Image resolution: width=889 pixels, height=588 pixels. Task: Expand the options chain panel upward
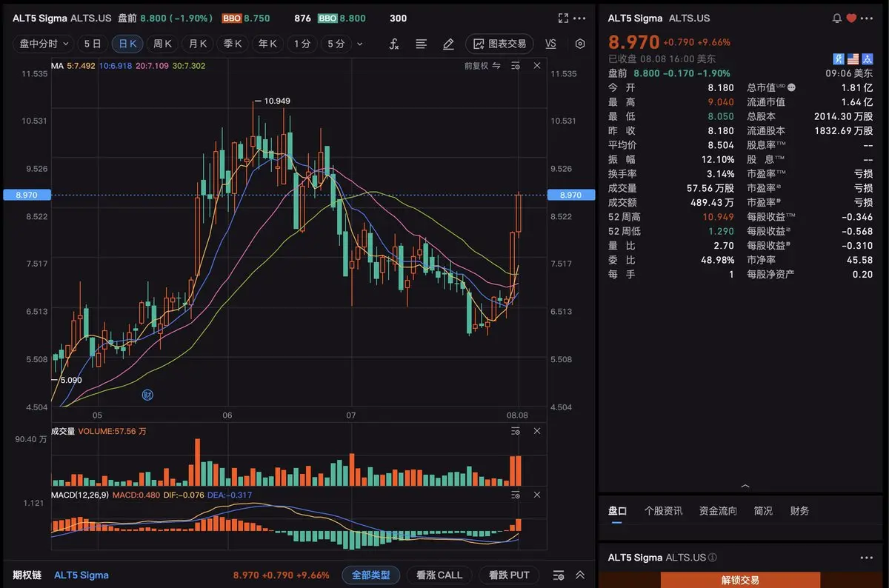click(580, 575)
